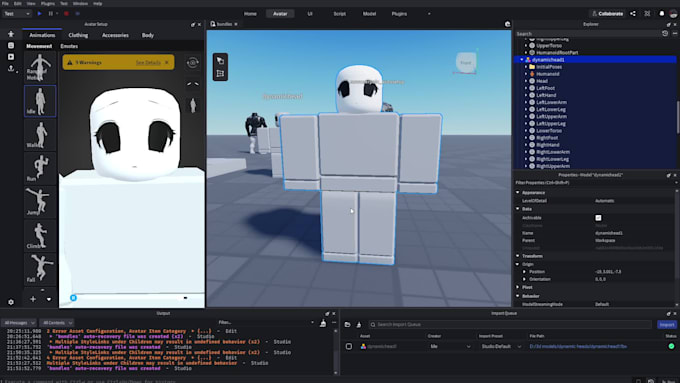Image resolution: width=680 pixels, height=383 pixels.
Task: Open the play-square icon in left sidebar
Action: click(x=11, y=57)
